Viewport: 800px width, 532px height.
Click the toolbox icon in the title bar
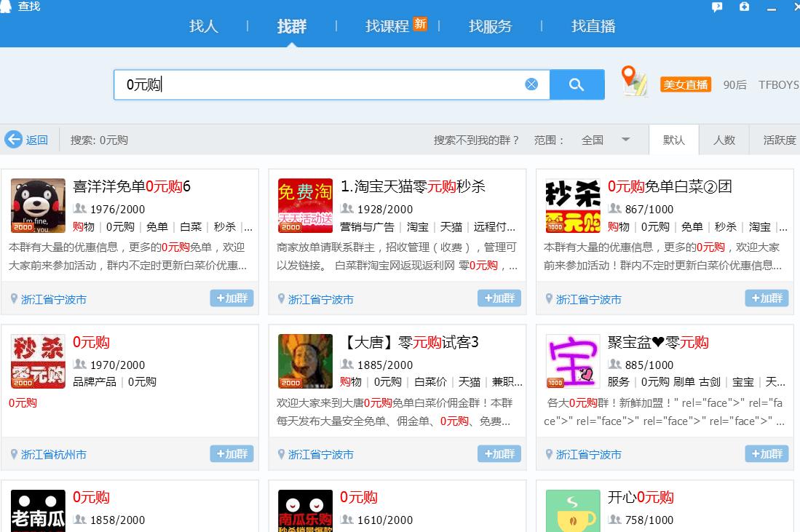[x=743, y=7]
